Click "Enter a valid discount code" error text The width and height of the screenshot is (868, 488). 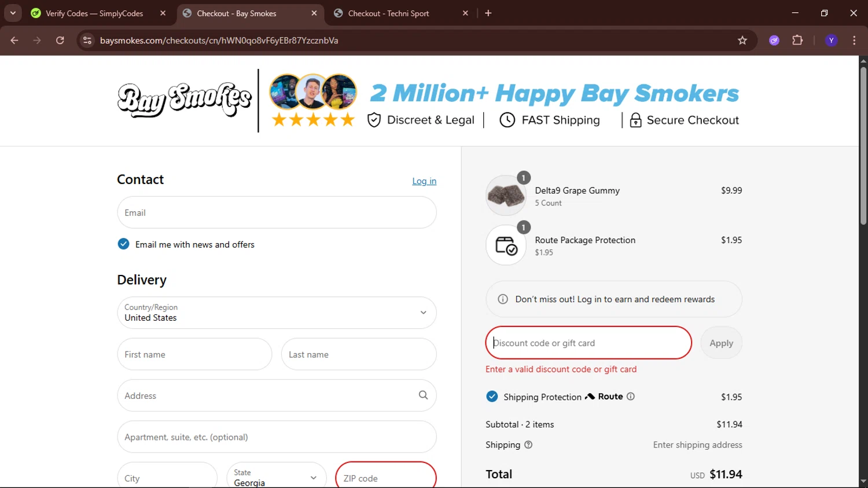561,369
